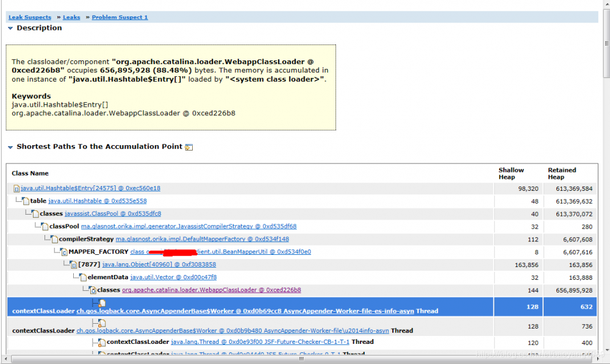Click the array icon before java.util.Hashtable$Entry[24575]
Viewport: 610px width, 364px height.
pos(16,188)
